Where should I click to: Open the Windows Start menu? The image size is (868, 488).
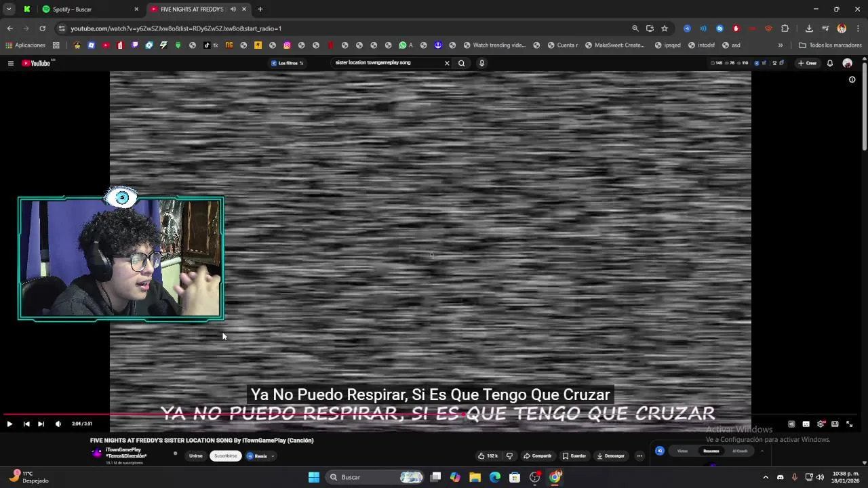coord(314,477)
